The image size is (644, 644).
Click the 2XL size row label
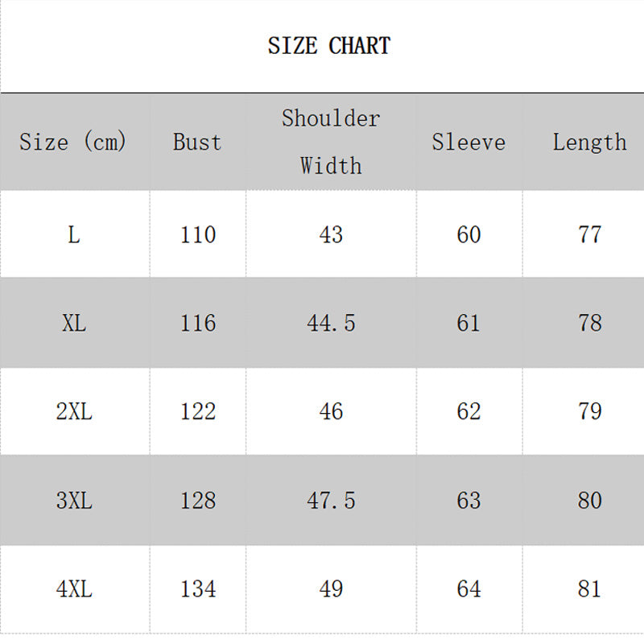click(x=74, y=412)
